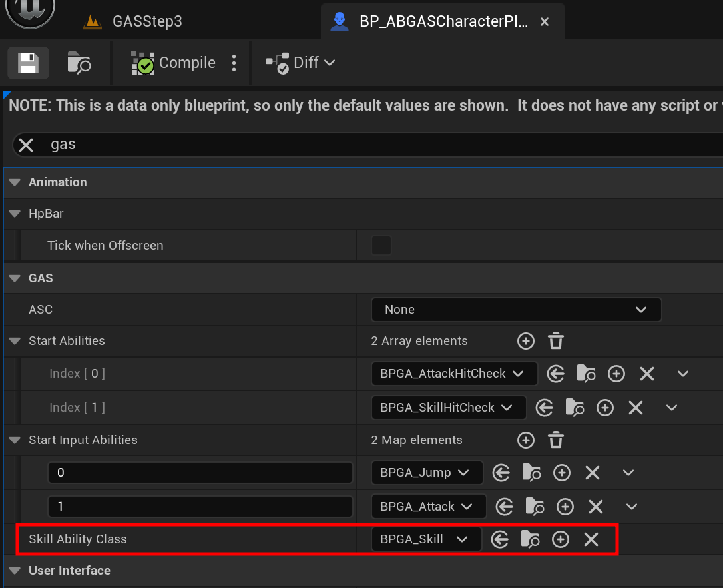This screenshot has width=723, height=588.
Task: Collapse Start Input Abilities map
Action: [15, 440]
